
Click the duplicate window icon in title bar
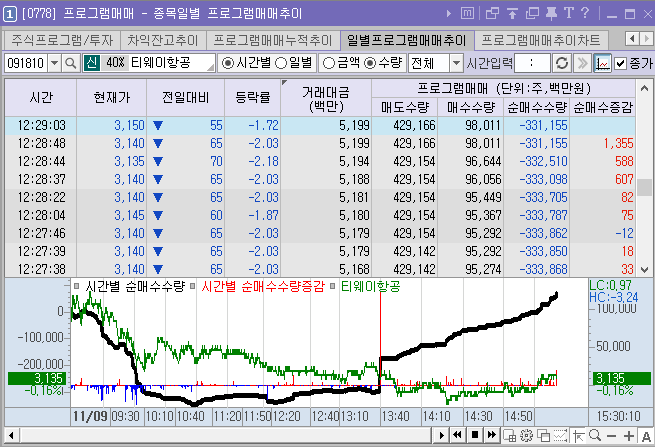coord(532,13)
